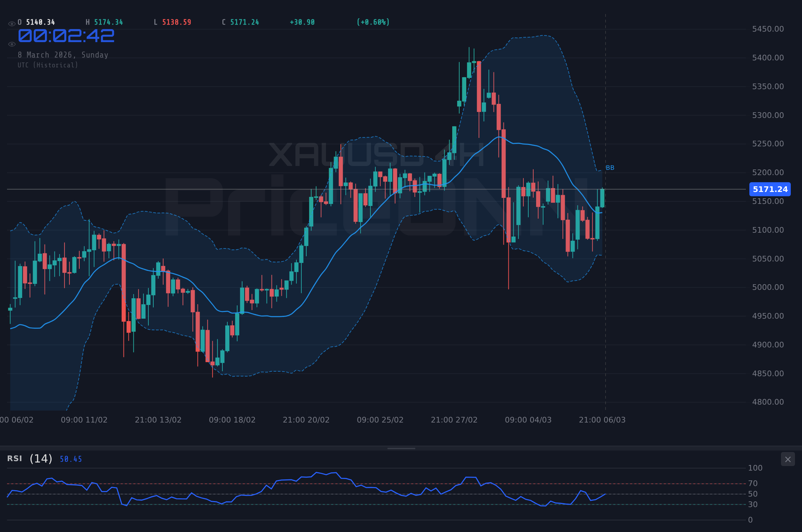
Task: Click the 5300.00 price axis label
Action: 768,115
